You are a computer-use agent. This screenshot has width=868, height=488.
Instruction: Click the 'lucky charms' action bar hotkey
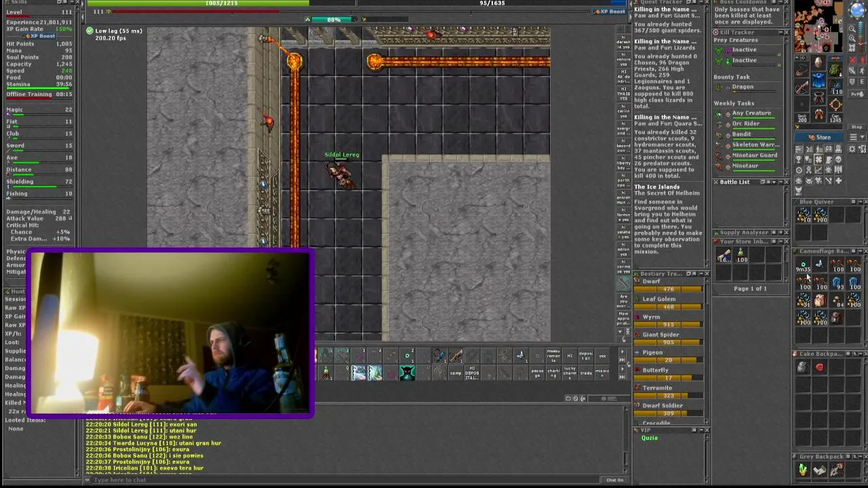tap(570, 373)
